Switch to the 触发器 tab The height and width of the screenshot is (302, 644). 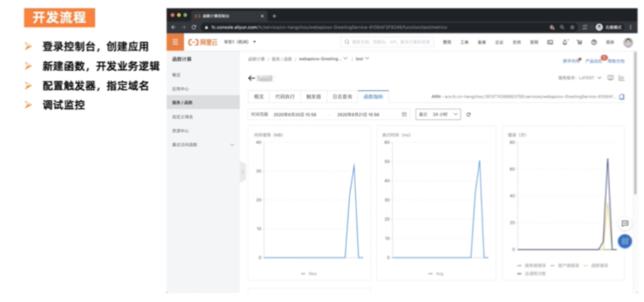pyautogui.click(x=313, y=97)
